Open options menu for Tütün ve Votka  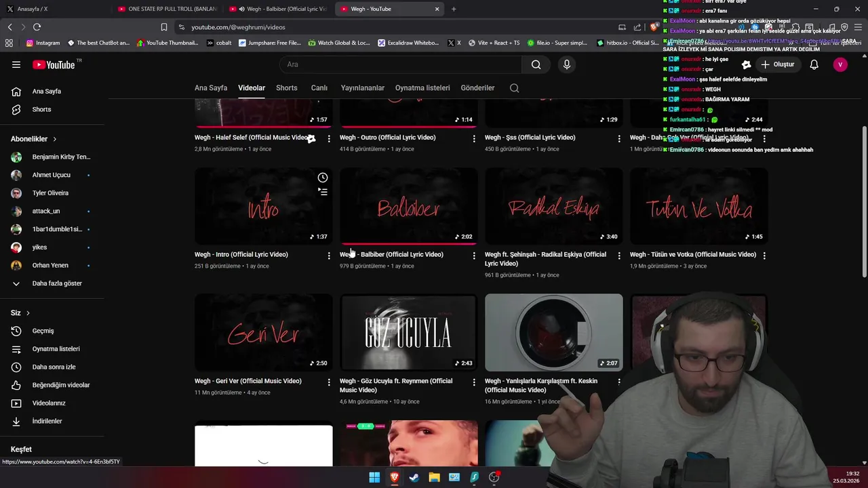tap(764, 256)
